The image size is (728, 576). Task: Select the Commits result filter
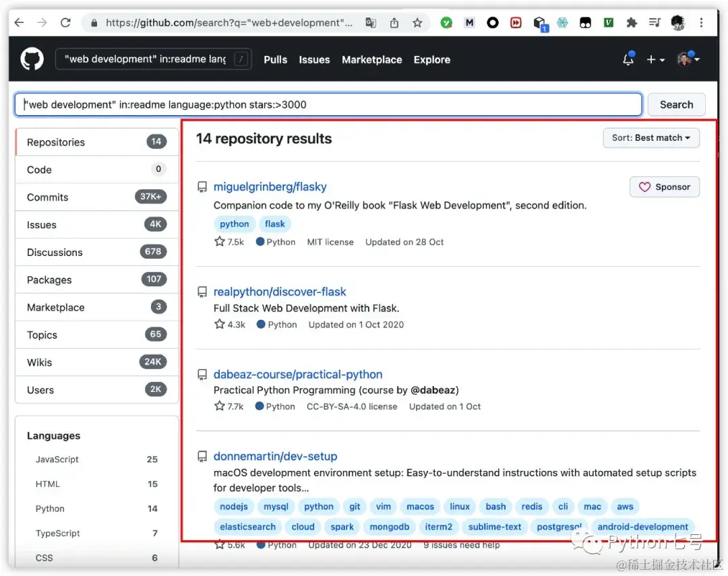(x=97, y=197)
